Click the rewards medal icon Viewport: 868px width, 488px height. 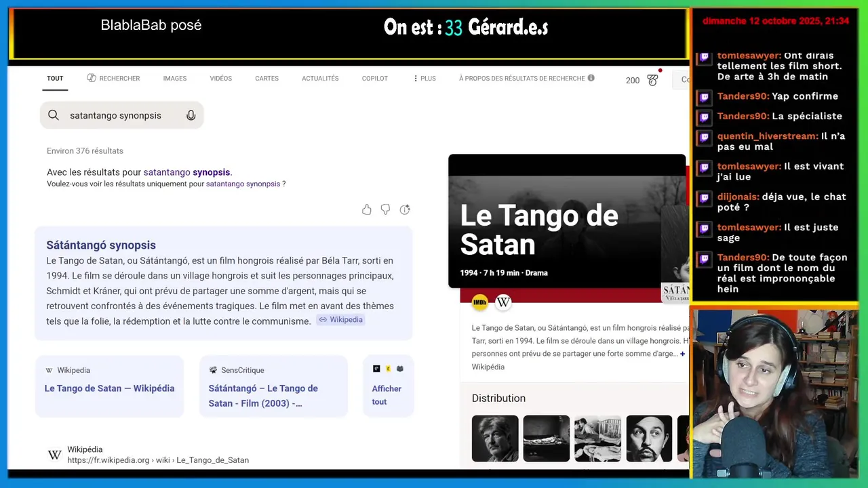coord(652,80)
